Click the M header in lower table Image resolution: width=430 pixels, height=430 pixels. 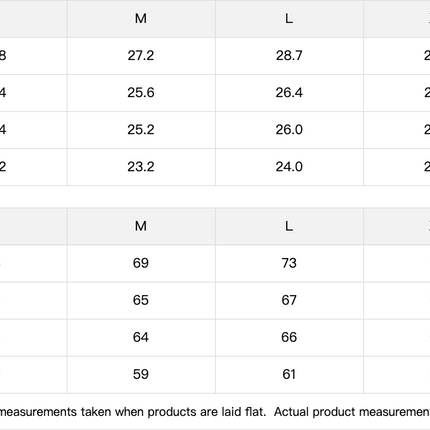click(x=141, y=226)
